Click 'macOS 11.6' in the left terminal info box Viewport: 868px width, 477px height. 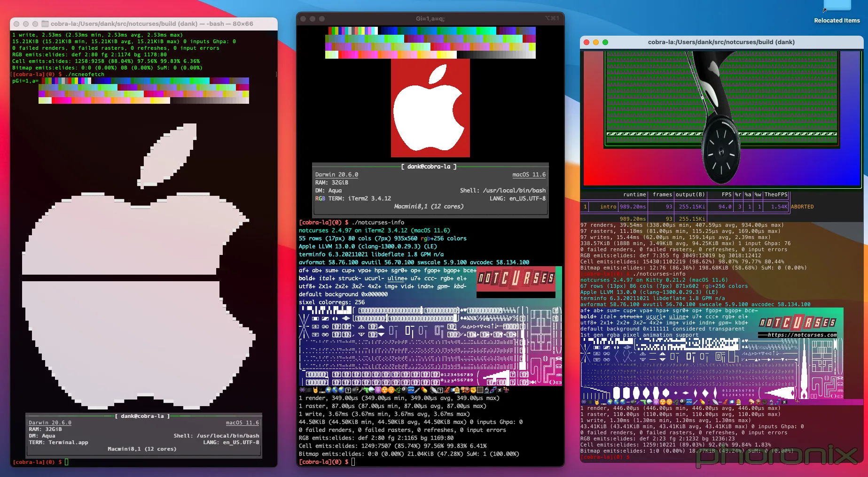tap(242, 423)
